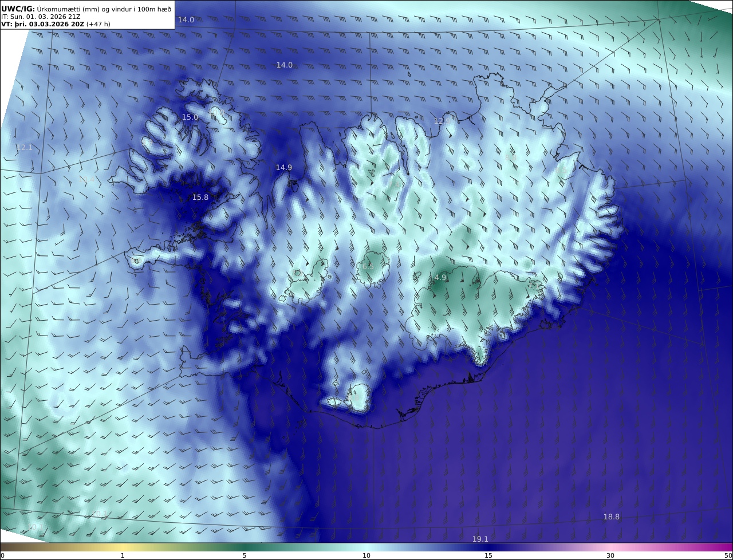Click the 'VT: þri. 03.03.2026 20Z' valid time
Image resolution: width=733 pixels, height=560 pixels.
(x=42, y=24)
